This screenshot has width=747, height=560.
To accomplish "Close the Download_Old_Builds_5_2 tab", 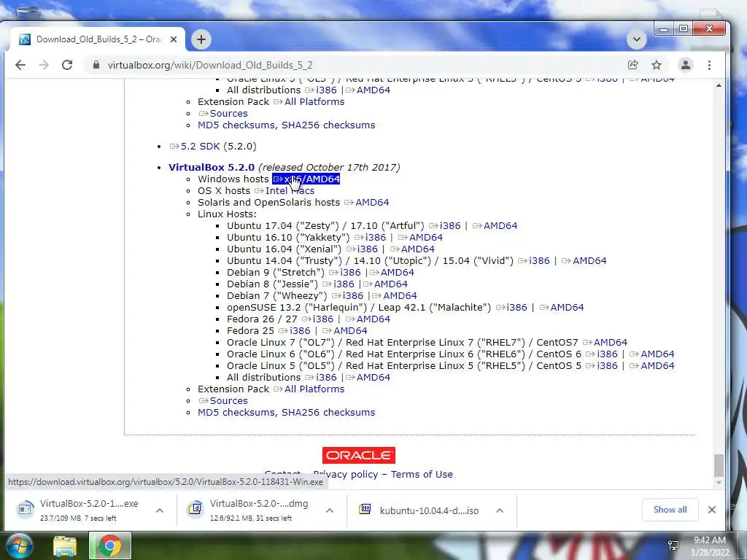I will click(174, 39).
